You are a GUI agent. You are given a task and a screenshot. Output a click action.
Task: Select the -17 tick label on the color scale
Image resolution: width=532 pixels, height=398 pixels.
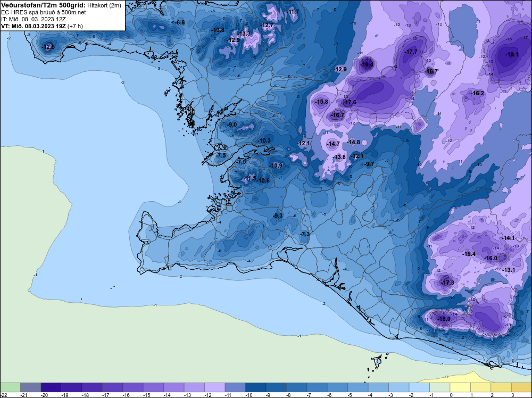pyautogui.click(x=105, y=395)
